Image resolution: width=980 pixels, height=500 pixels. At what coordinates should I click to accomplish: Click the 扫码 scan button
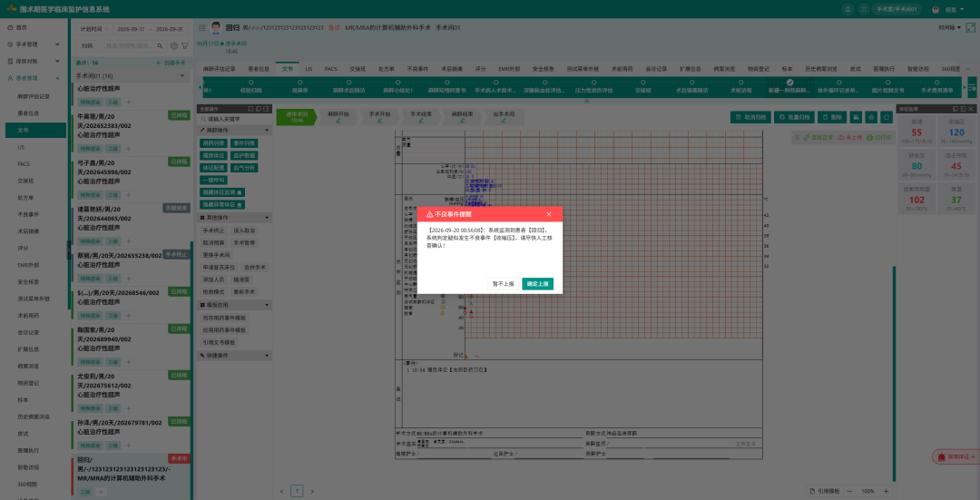[87, 45]
